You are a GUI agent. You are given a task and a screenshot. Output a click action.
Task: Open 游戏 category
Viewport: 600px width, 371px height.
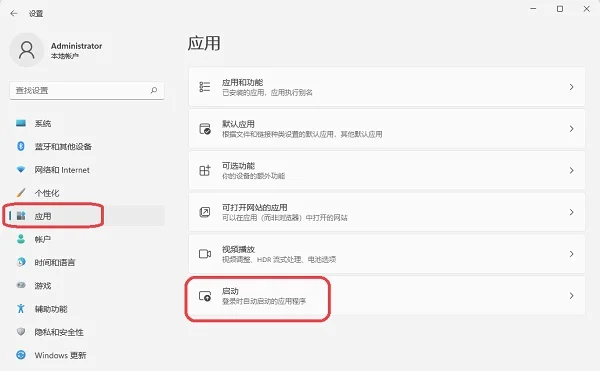(x=87, y=286)
